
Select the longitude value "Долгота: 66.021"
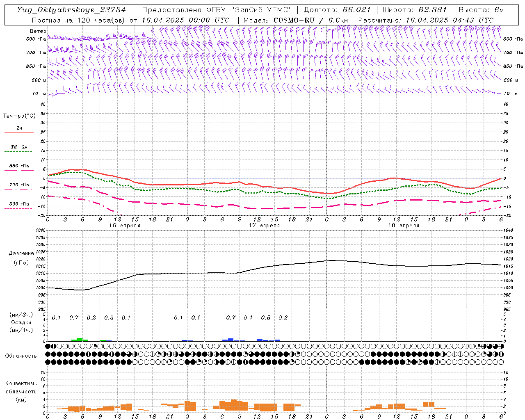pyautogui.click(x=337, y=10)
